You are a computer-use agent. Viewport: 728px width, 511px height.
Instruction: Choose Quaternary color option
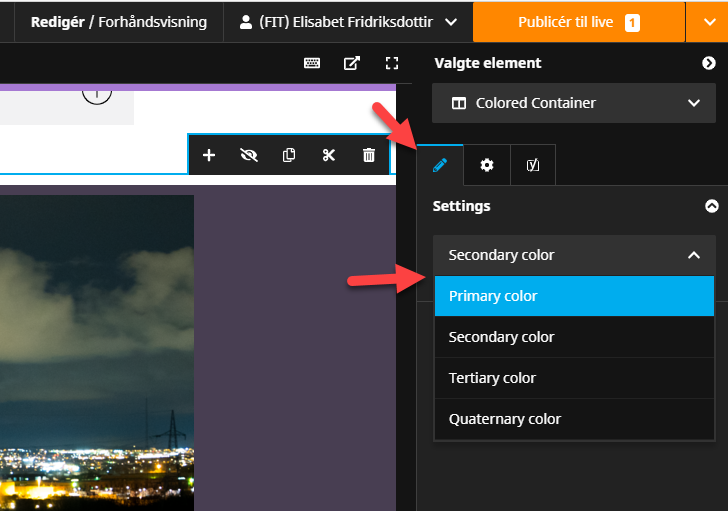point(574,419)
